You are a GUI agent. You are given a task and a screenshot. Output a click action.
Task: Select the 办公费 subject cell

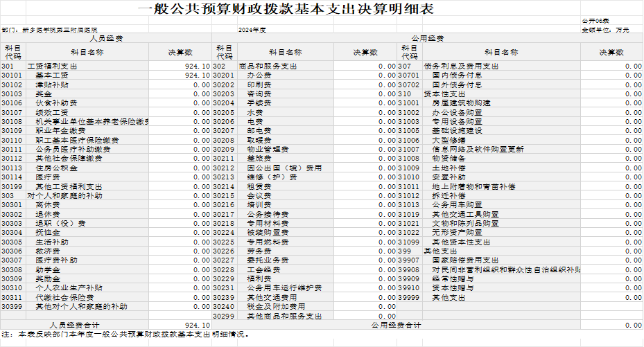[x=259, y=75]
